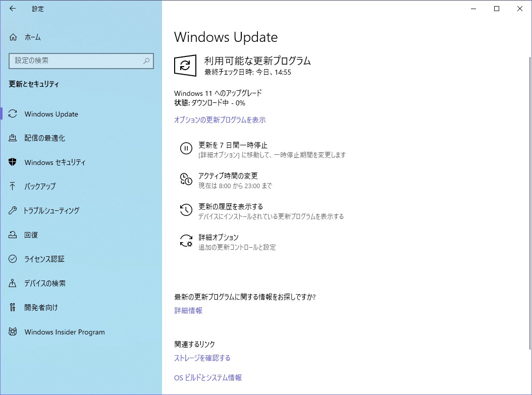Click the shield icon for Windows セキュリティ
The image size is (532, 395).
coord(13,162)
